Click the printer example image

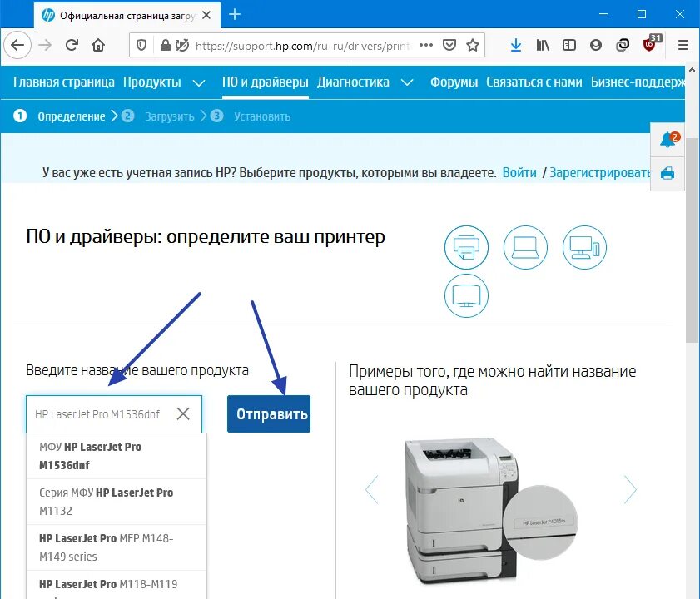point(491,511)
